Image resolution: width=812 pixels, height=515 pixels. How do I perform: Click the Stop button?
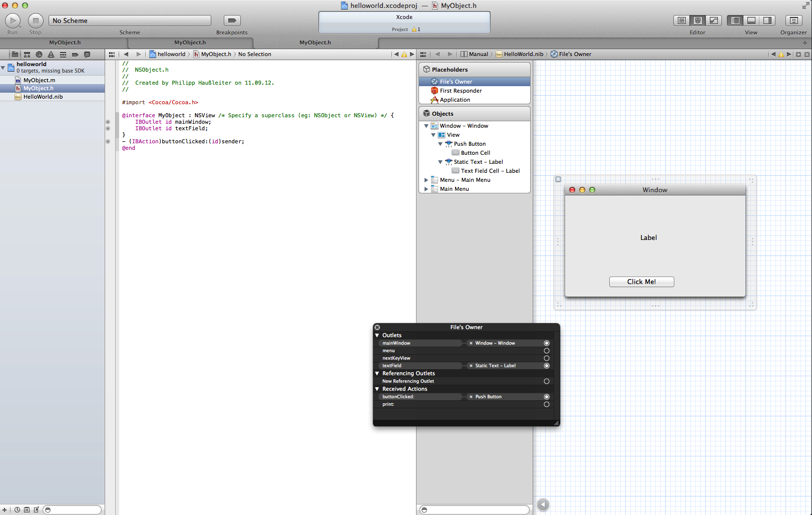(36, 21)
